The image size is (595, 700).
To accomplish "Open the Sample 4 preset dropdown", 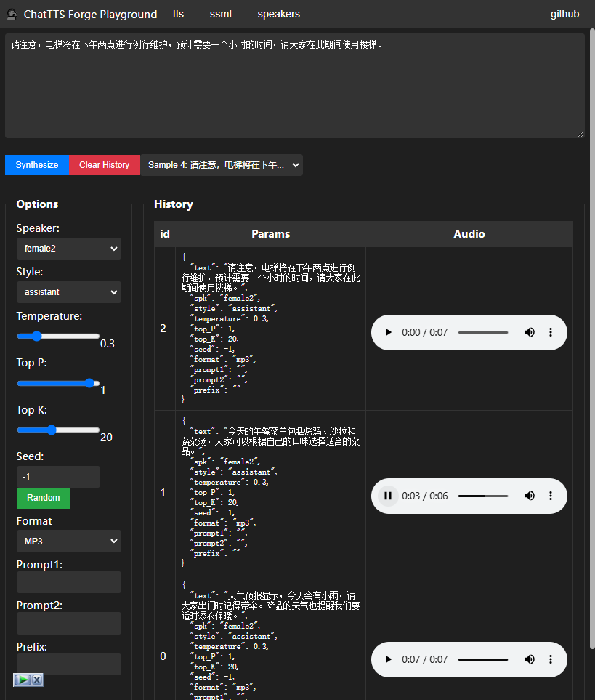I will point(222,165).
